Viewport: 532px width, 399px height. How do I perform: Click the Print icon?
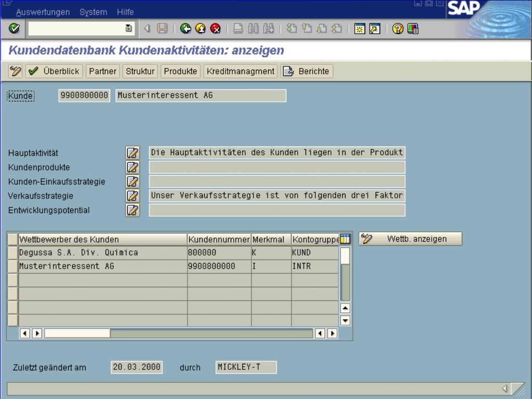tap(238, 29)
